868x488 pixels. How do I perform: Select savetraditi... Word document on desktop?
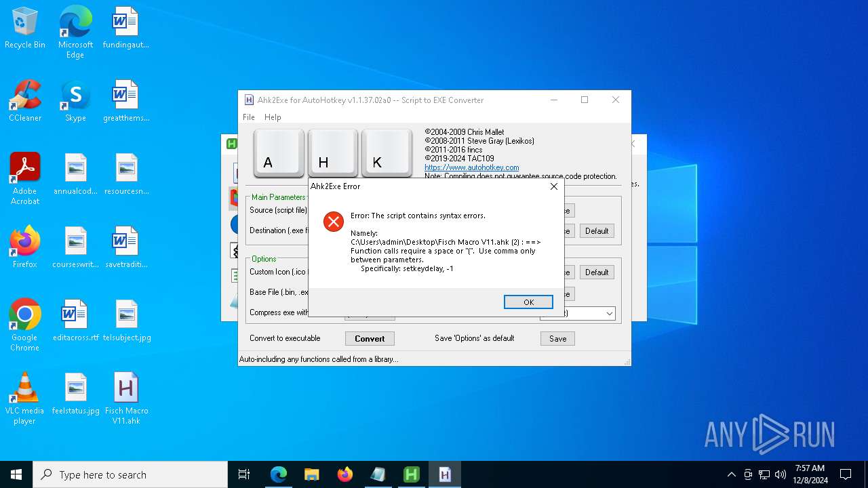(125, 248)
